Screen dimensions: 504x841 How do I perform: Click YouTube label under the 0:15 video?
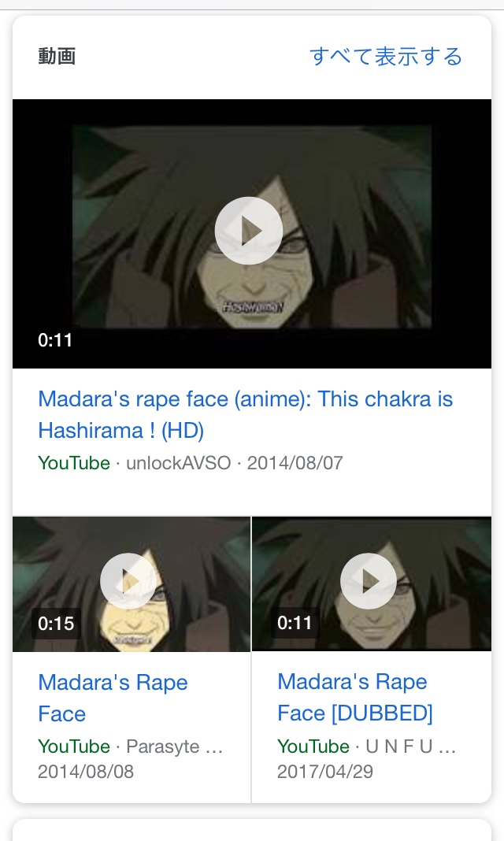pos(74,746)
